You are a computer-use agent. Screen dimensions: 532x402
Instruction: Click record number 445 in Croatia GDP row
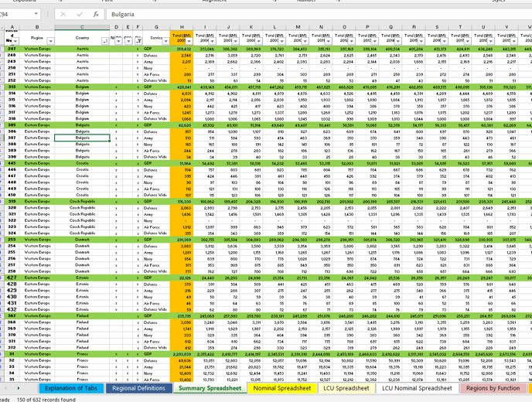pyautogui.click(x=12, y=163)
